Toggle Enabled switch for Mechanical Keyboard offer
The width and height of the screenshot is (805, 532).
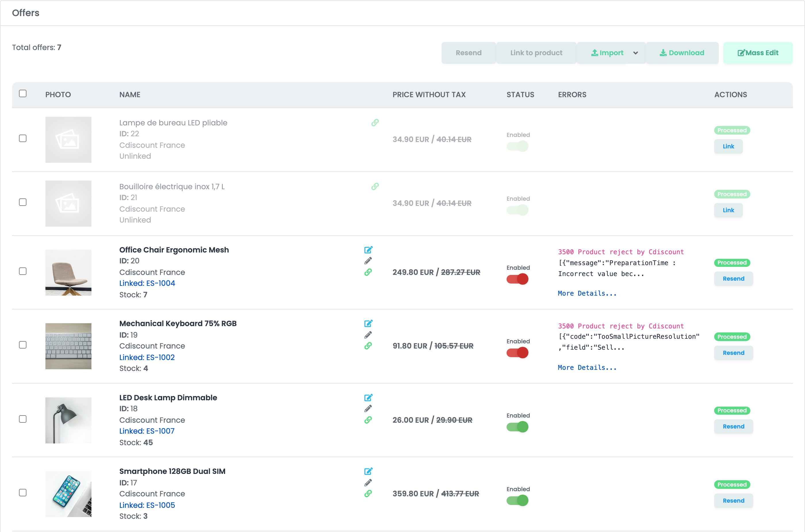click(517, 353)
